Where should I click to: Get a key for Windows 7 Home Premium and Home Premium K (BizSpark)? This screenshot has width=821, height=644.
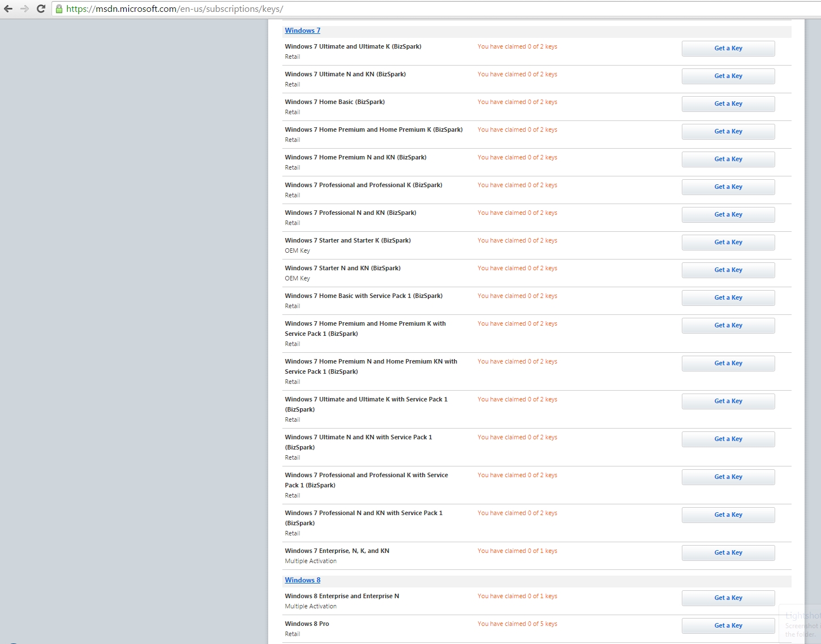(728, 132)
